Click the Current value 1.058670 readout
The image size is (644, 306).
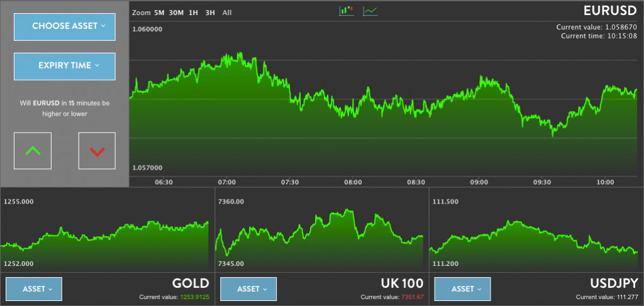click(x=596, y=27)
